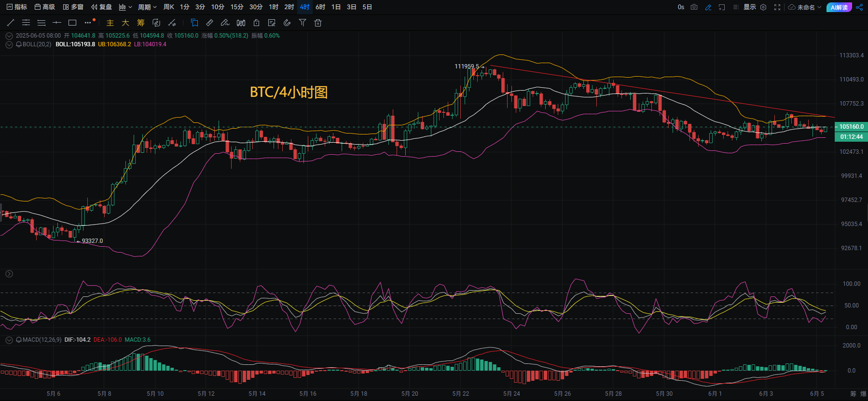The width and height of the screenshot is (868, 401).
Task: Open the note editing tool
Action: pyautogui.click(x=272, y=23)
